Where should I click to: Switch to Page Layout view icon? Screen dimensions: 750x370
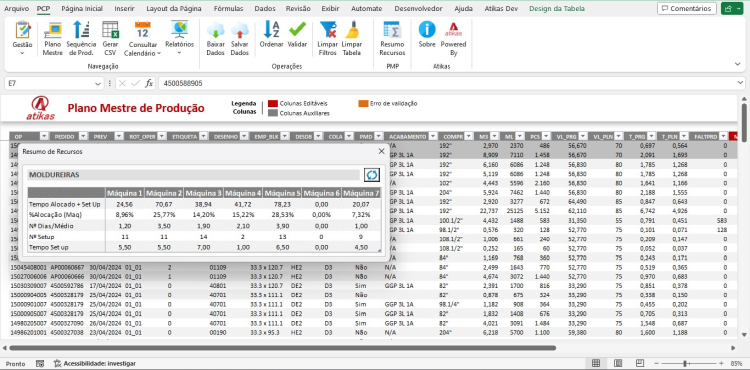point(618,363)
